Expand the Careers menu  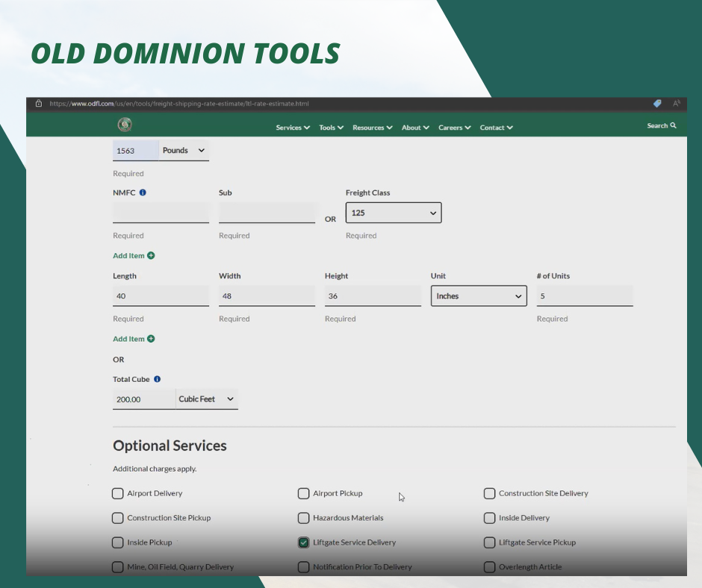(x=454, y=128)
